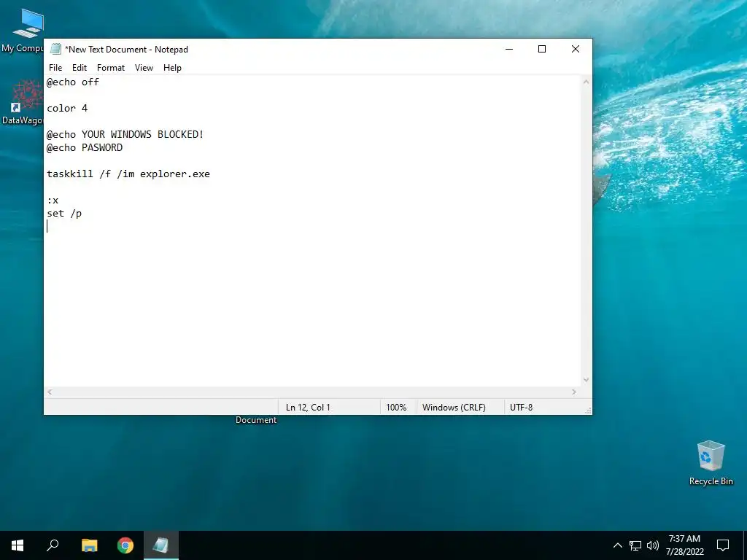Open the File menu in Notepad

click(x=55, y=68)
